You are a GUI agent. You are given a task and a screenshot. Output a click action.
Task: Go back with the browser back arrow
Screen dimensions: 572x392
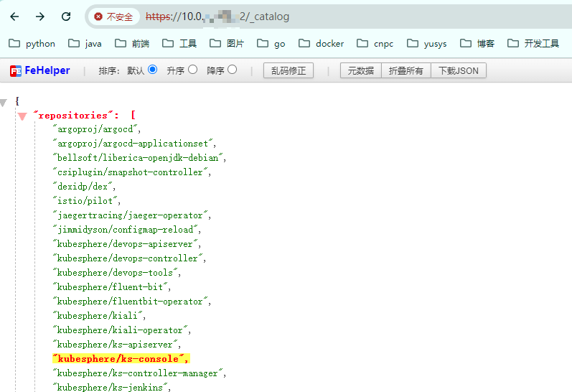pyautogui.click(x=14, y=17)
